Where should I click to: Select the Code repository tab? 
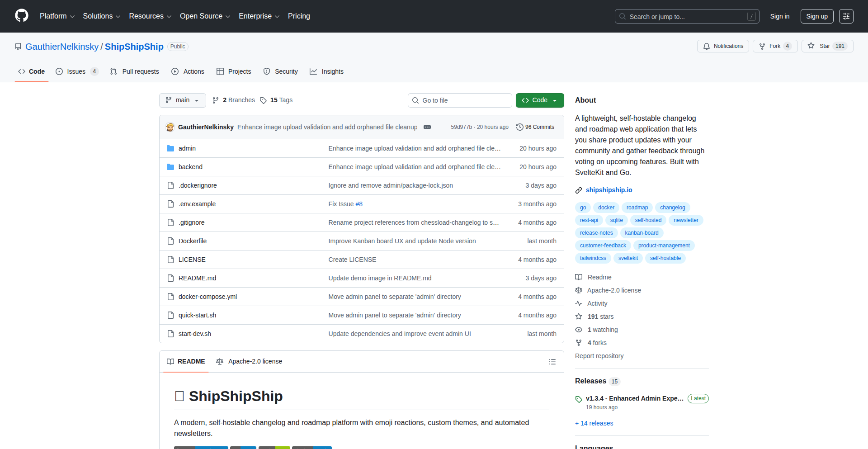pyautogui.click(x=32, y=71)
